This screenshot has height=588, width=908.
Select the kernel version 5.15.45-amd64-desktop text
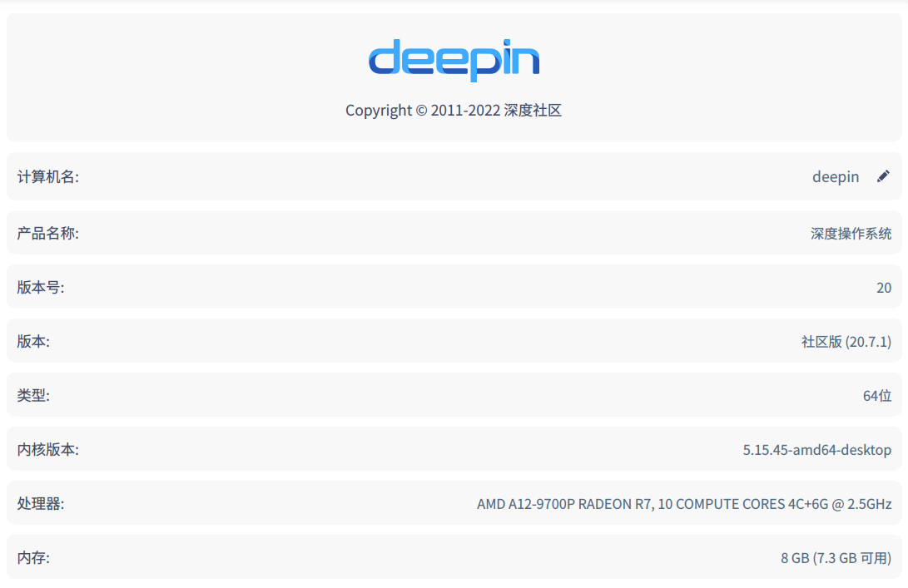pyautogui.click(x=816, y=449)
